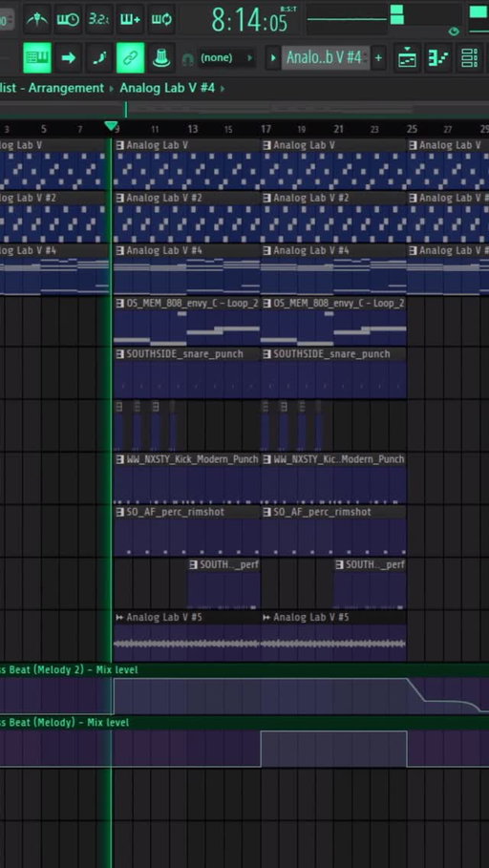Expand arrow after Analog Lab V #4 breadcrumb
Screen dimensions: 489x868
point(223,89)
